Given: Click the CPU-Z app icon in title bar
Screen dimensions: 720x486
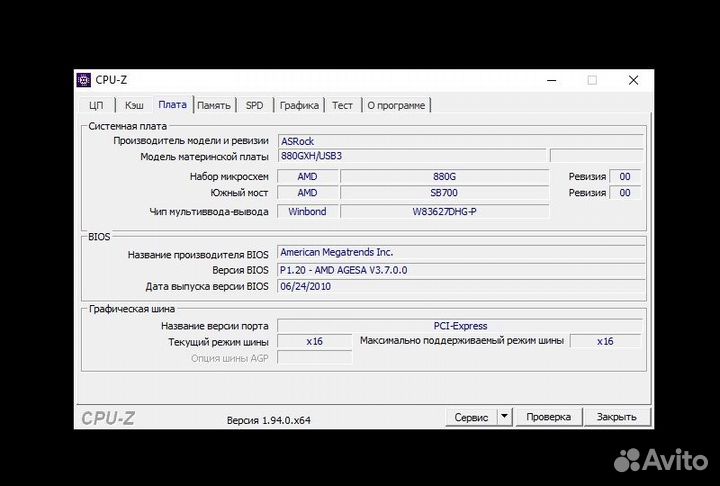Looking at the screenshot, I should (x=84, y=80).
